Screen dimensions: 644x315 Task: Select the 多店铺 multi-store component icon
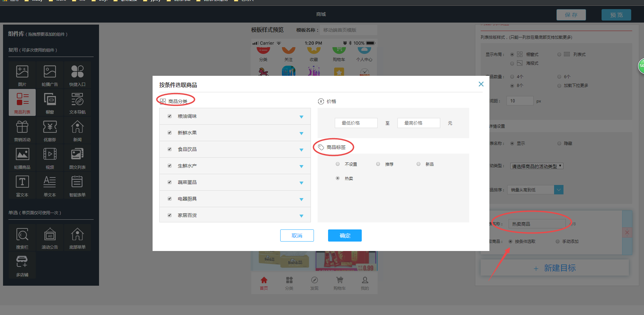click(x=22, y=262)
